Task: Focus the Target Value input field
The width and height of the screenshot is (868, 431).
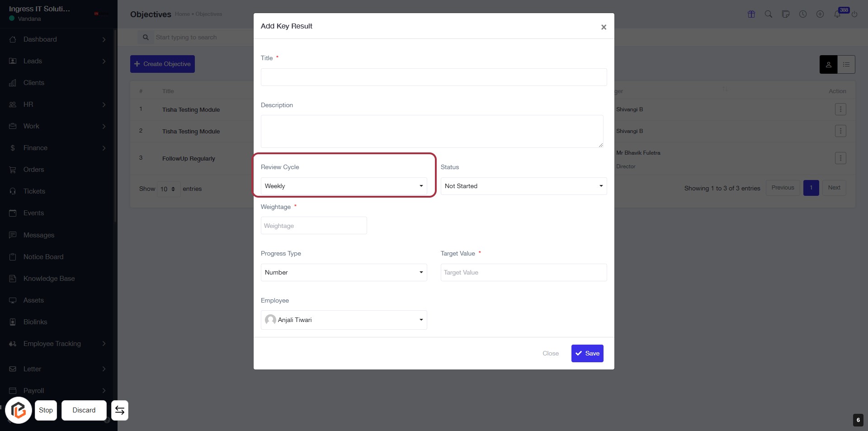Action: 524,272
